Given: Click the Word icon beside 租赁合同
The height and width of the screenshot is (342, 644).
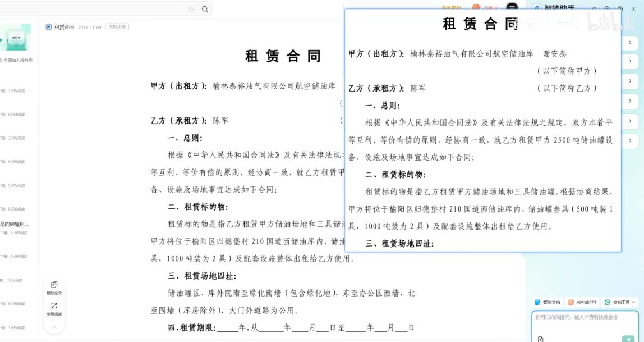Looking at the screenshot, I should click(49, 26).
